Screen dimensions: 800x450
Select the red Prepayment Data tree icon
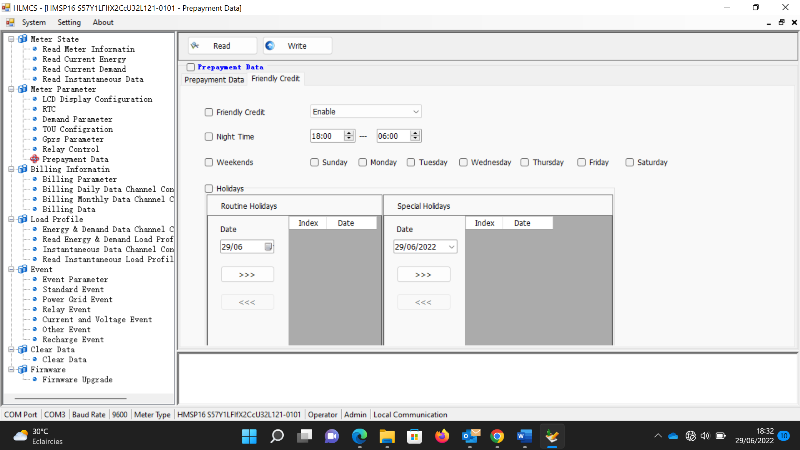[34, 159]
